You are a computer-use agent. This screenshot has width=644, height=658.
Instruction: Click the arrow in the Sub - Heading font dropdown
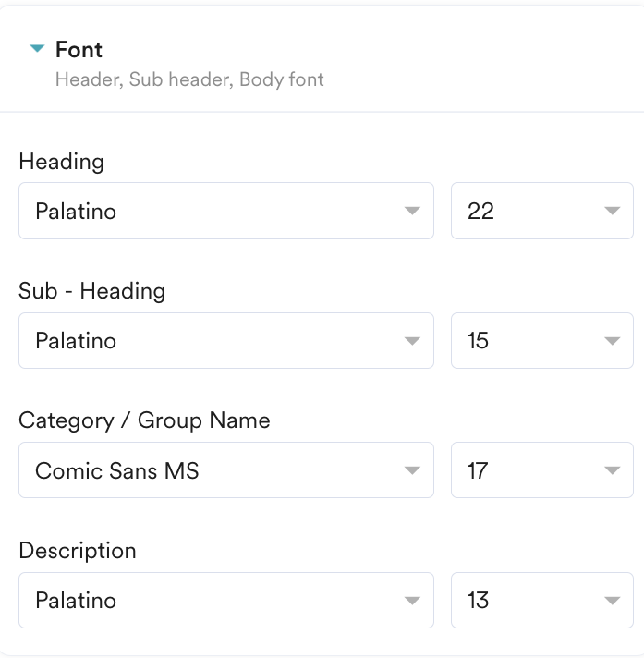click(x=412, y=341)
